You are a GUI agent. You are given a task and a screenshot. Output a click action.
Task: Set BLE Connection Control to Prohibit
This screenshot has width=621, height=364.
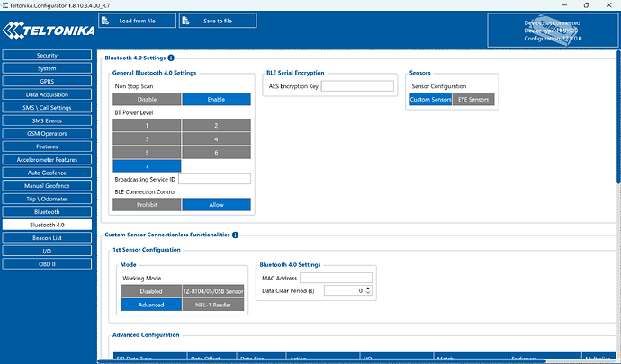coord(147,205)
